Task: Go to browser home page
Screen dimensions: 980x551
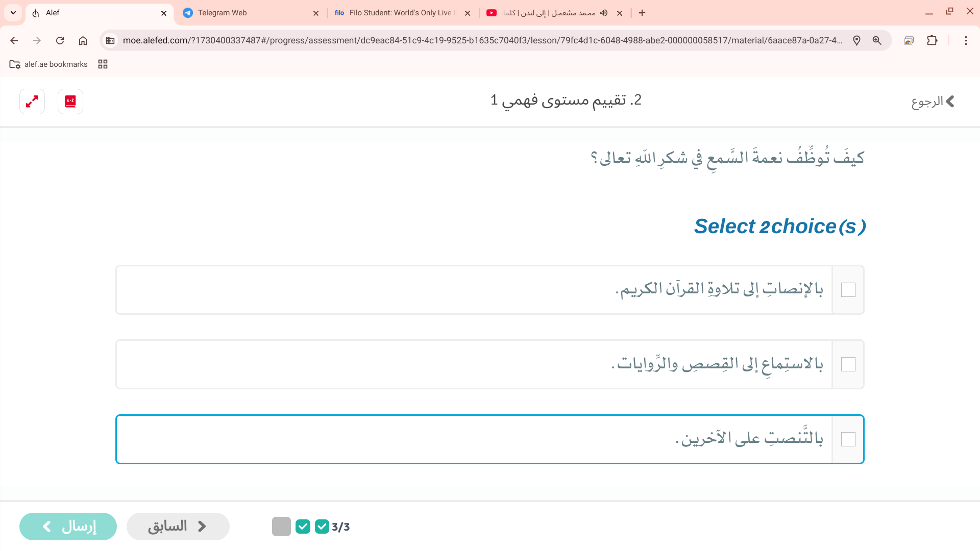Action: [x=83, y=40]
